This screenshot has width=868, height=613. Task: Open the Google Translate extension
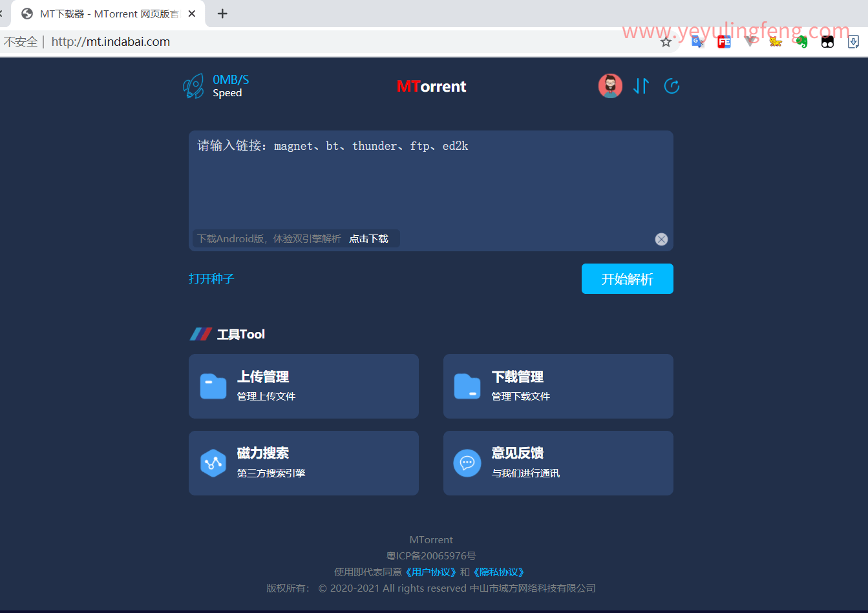tap(698, 42)
